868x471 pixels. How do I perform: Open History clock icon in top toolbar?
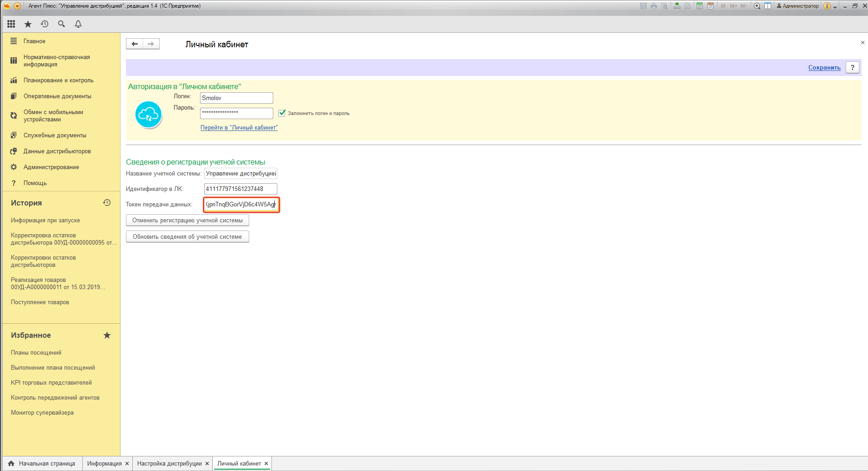click(x=45, y=24)
